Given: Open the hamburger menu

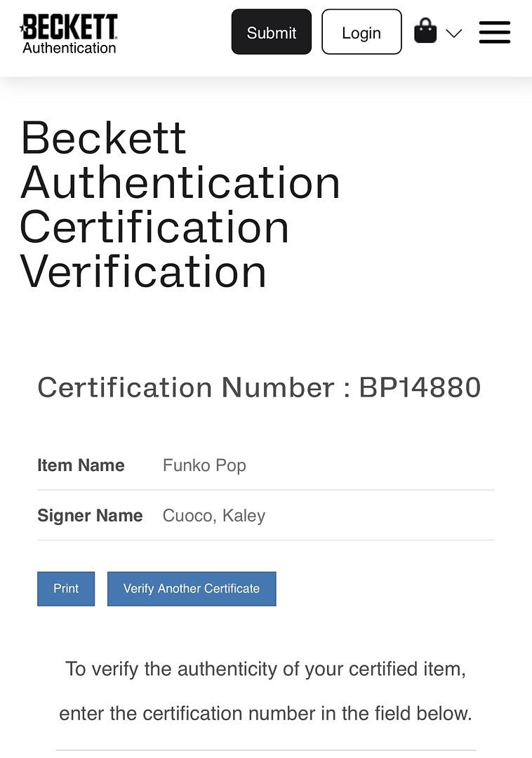Looking at the screenshot, I should point(494,32).
